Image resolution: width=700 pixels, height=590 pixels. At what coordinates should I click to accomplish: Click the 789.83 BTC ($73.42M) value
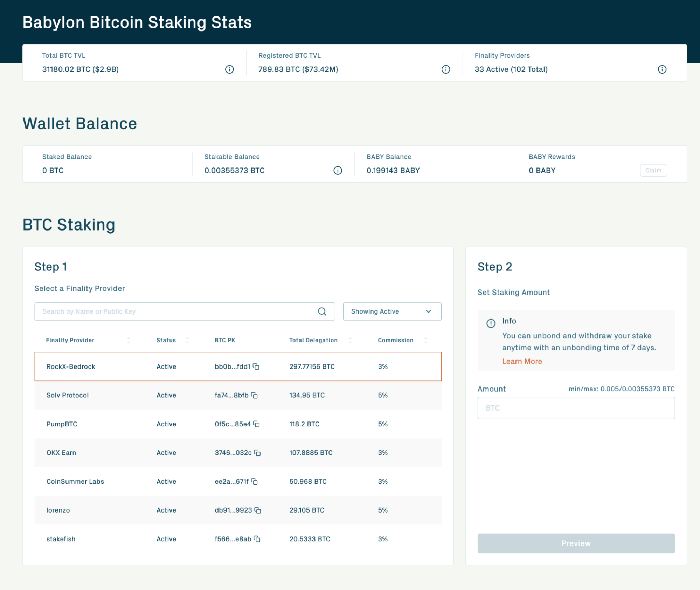pos(298,69)
